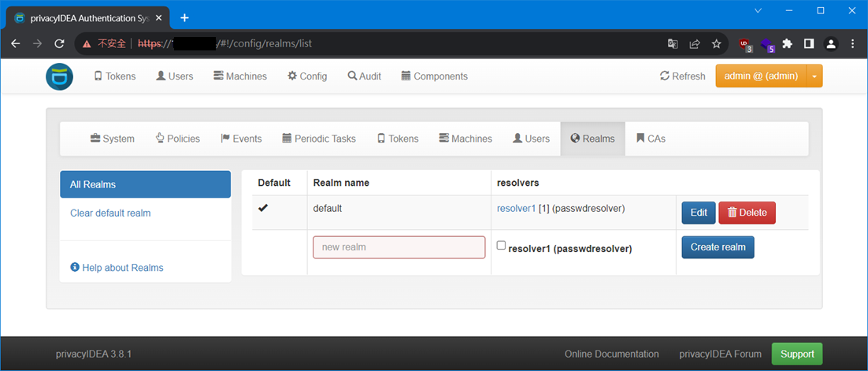This screenshot has height=371, width=868.
Task: Open the Audit log page
Action: (x=364, y=76)
